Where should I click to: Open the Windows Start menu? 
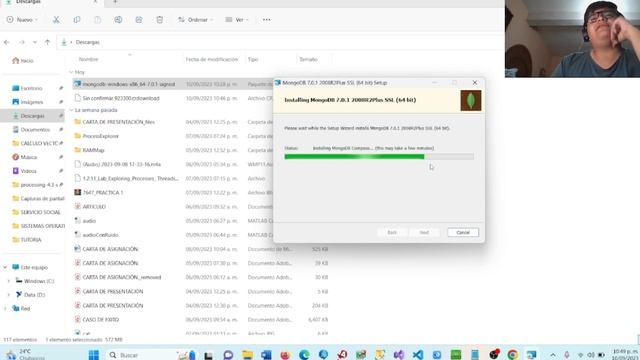94,355
